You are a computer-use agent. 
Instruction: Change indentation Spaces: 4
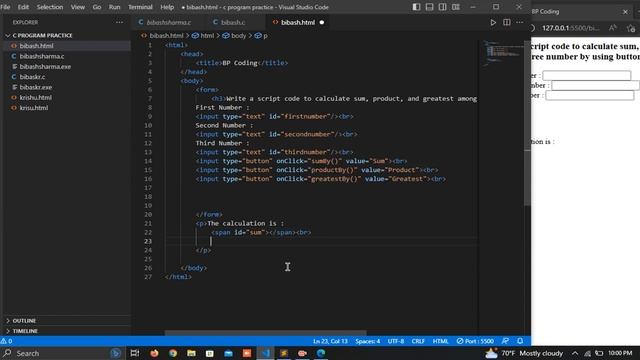[x=367, y=341]
